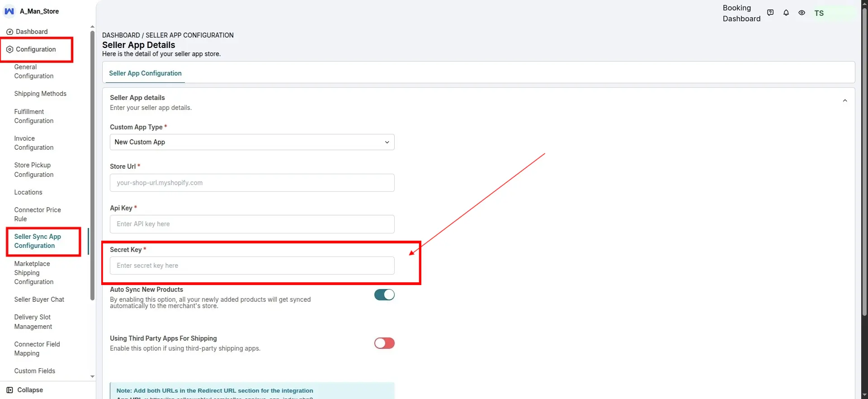Click the sidebar scroll down arrow
Viewport: 868px width, 399px height.
pyautogui.click(x=92, y=376)
